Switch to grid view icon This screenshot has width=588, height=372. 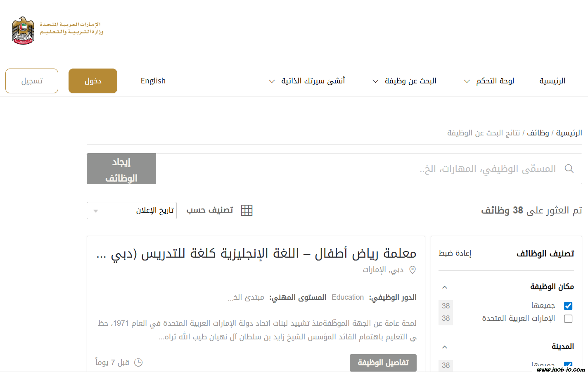[247, 211]
